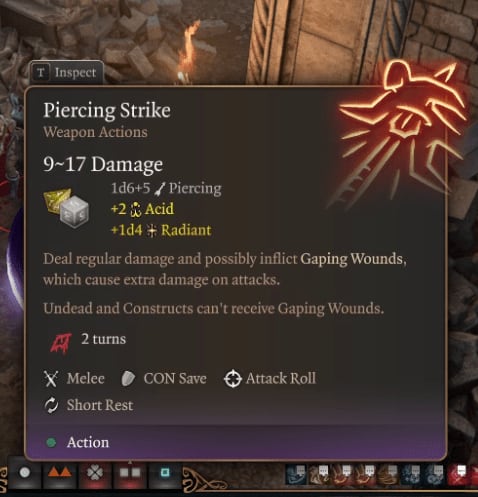Viewport: 478px width, 497px height.
Task: Click the red hotbar item at far right
Action: (457, 474)
